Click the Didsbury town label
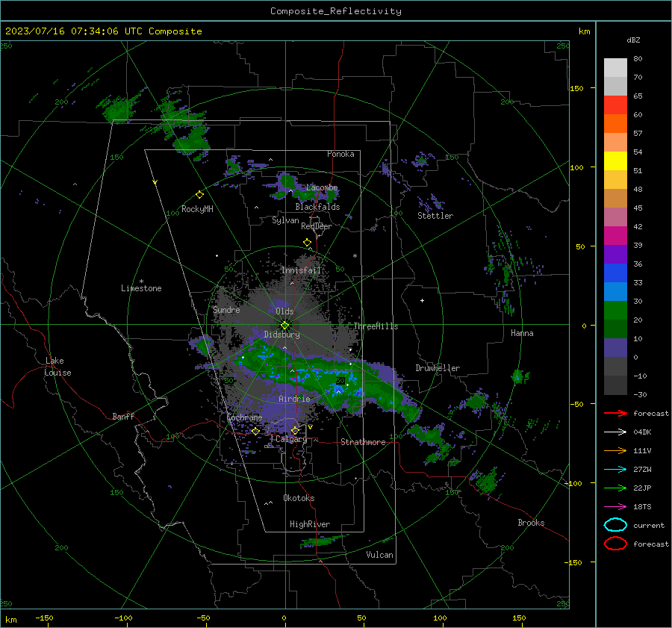This screenshot has height=628, width=672. [x=281, y=335]
